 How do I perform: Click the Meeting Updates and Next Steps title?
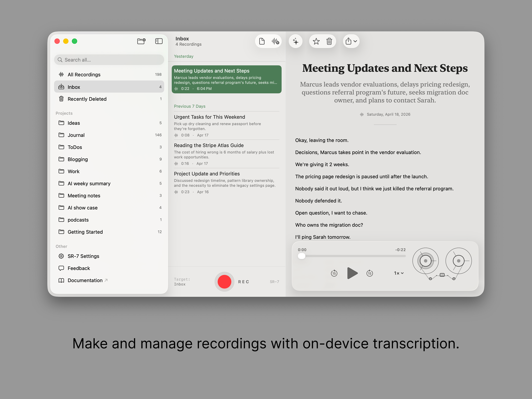coord(385,68)
